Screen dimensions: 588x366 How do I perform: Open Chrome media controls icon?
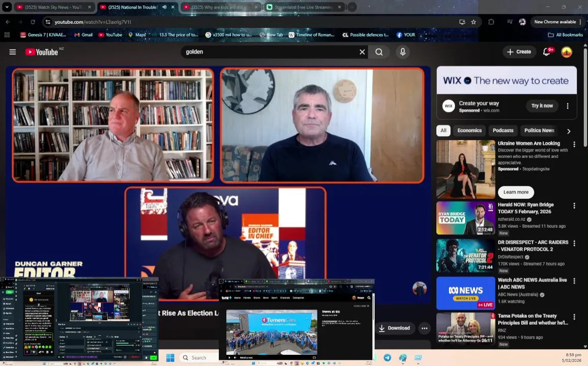tap(509, 22)
